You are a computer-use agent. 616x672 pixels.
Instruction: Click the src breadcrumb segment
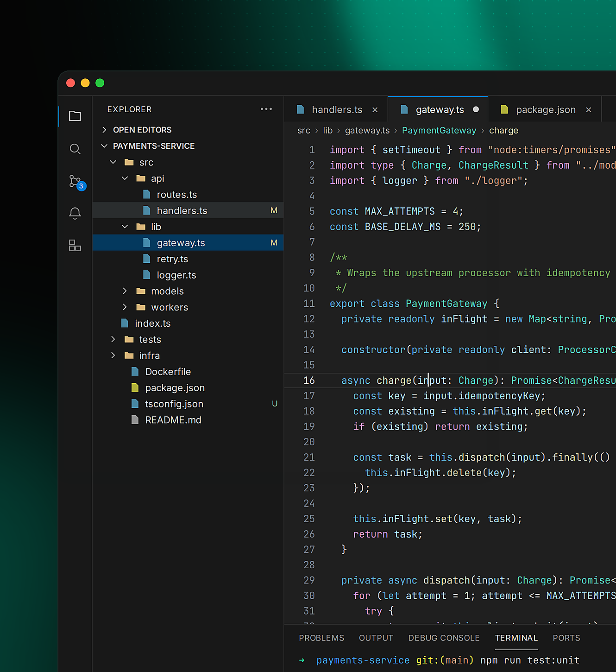point(304,131)
